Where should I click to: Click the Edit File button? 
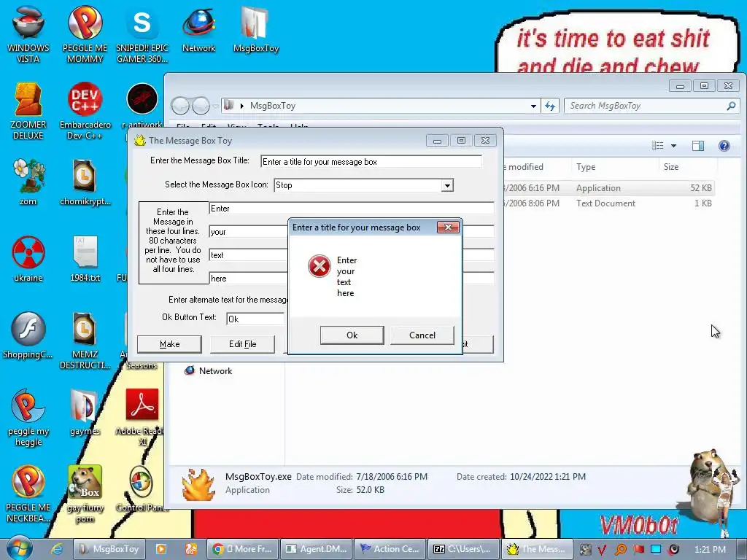242,344
